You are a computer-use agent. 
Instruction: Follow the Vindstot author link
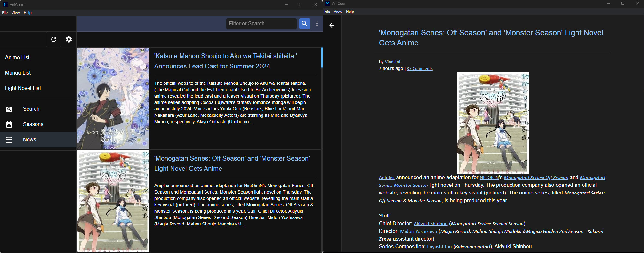coord(393,62)
